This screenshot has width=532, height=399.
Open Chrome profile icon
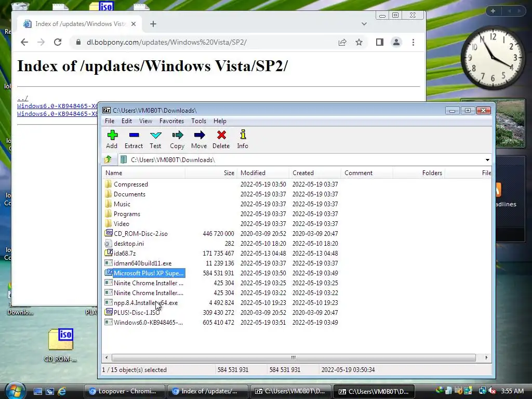point(396,42)
